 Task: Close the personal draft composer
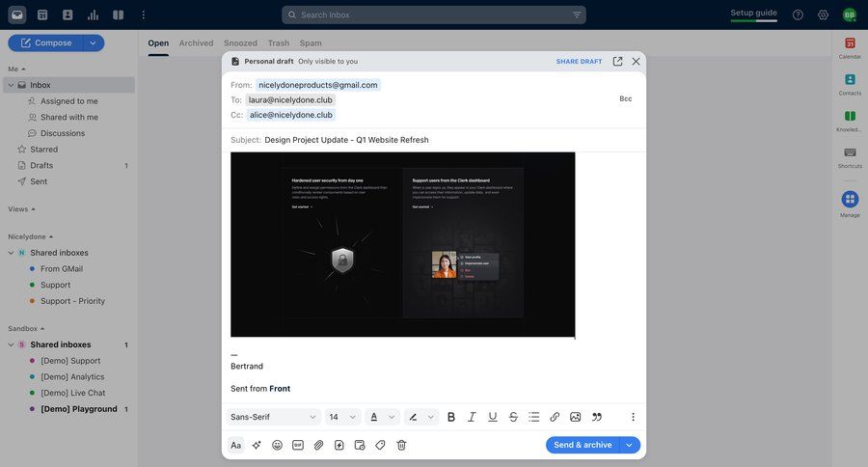pyautogui.click(x=637, y=62)
